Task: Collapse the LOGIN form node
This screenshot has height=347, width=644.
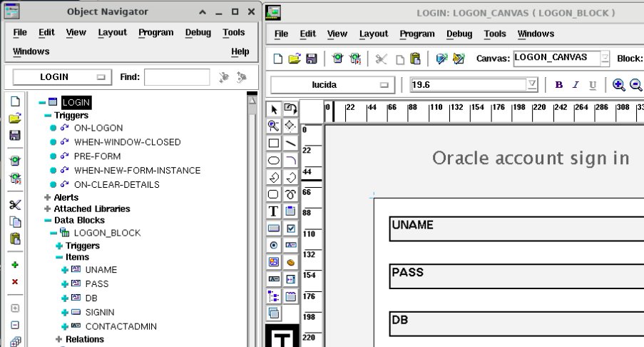Action: [42, 102]
